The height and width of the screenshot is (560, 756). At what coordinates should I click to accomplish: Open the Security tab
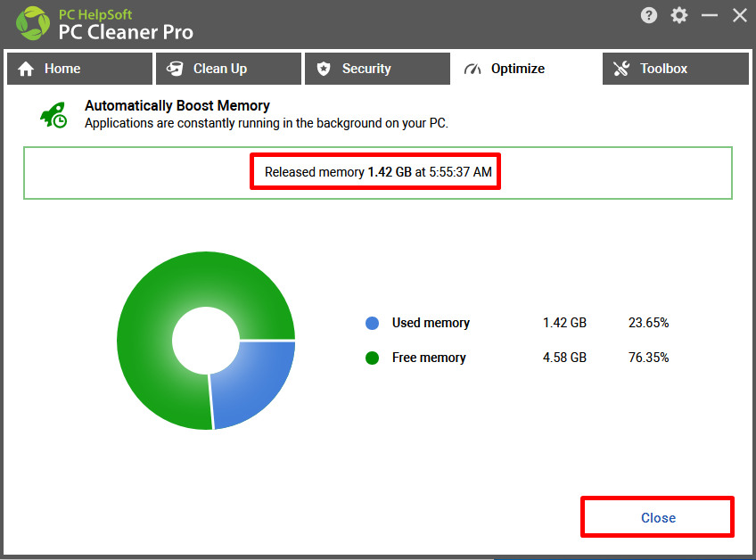[x=377, y=69]
